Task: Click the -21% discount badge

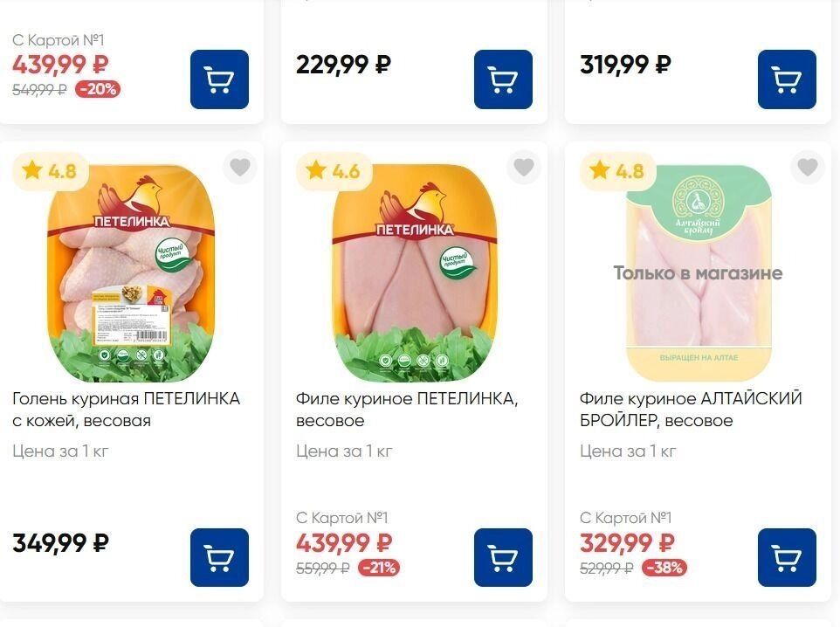Action: pos(379,567)
